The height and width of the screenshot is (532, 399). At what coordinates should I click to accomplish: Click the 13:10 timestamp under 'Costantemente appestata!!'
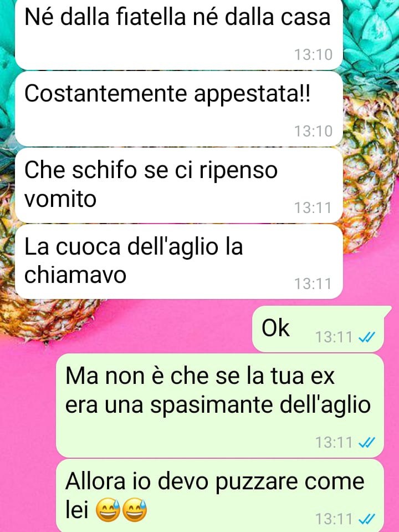coord(313,131)
